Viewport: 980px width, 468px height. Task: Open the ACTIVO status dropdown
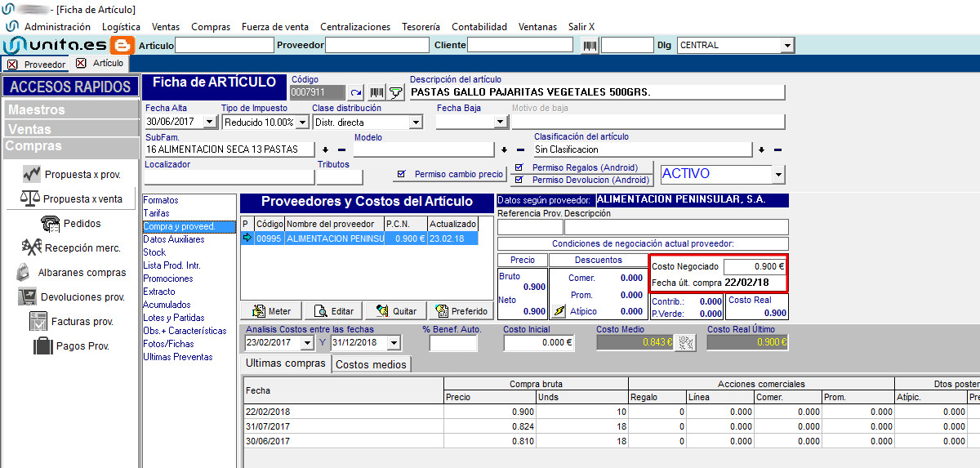778,175
